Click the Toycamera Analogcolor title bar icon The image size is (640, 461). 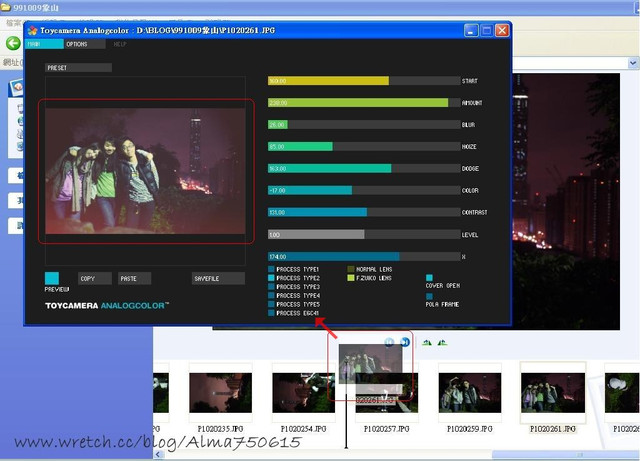click(x=33, y=31)
